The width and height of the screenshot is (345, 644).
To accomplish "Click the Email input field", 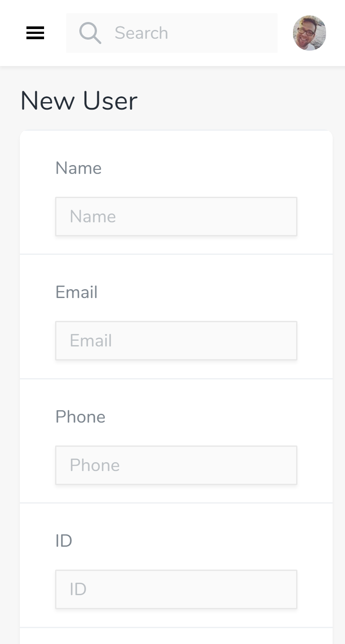I will click(176, 340).
